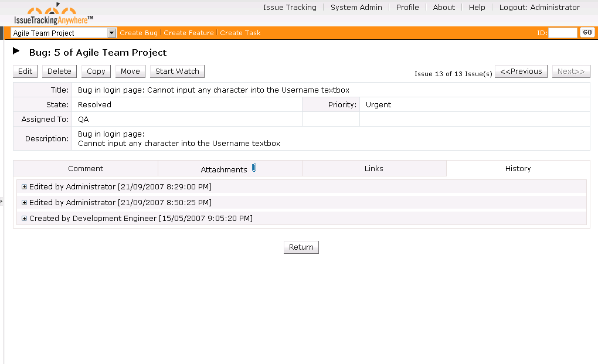Click inside the ID input field
This screenshot has height=364, width=598.
tap(563, 32)
